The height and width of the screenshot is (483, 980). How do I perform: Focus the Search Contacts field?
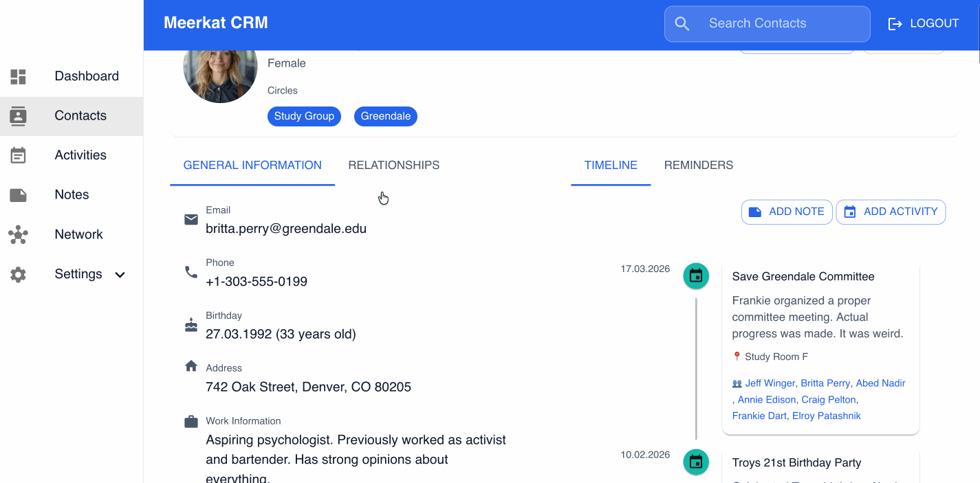(x=767, y=24)
